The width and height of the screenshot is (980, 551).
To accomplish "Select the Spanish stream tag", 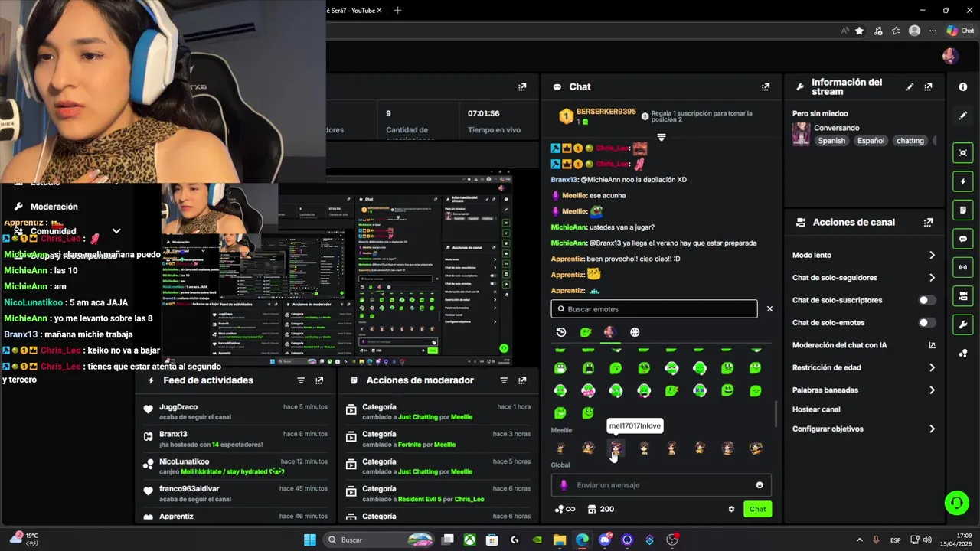I will click(831, 141).
